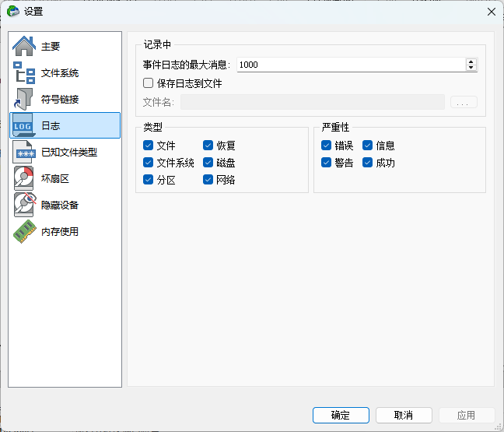Decrease max log messages with down arrow
The height and width of the screenshot is (432, 504).
471,68
